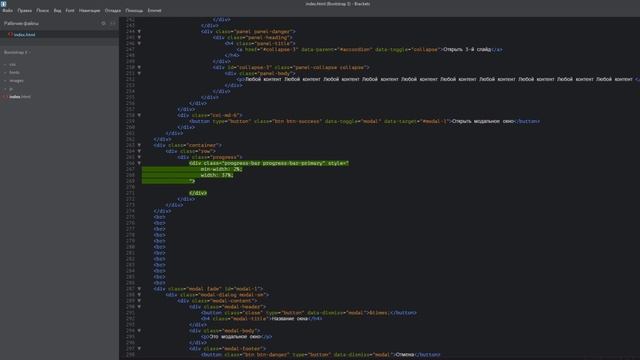The width and height of the screenshot is (640, 360).
Task: Collapse code fold at line 251
Action: point(139,73)
